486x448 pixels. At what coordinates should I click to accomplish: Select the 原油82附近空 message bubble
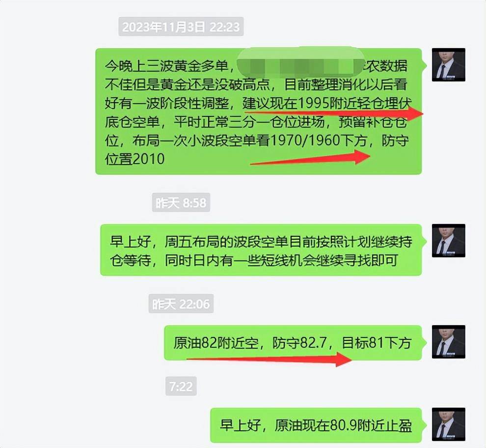coord(293,343)
